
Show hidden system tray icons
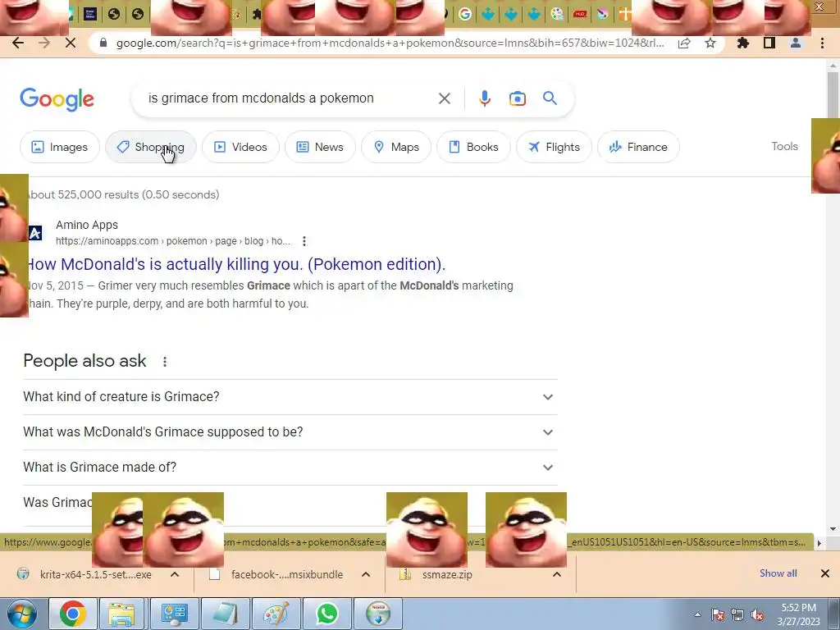pos(697,615)
